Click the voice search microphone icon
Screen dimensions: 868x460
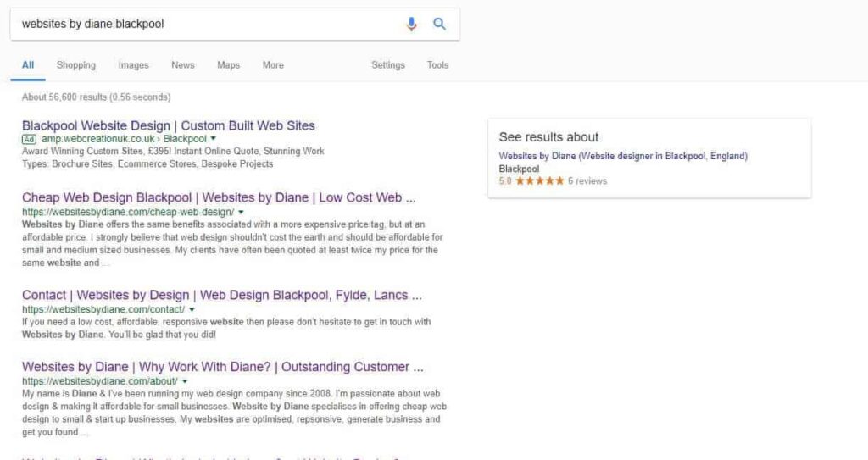point(411,24)
